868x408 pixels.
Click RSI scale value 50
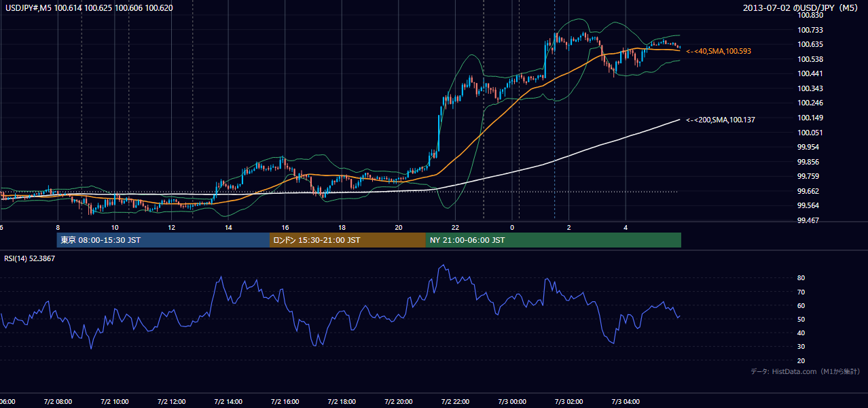(801, 319)
